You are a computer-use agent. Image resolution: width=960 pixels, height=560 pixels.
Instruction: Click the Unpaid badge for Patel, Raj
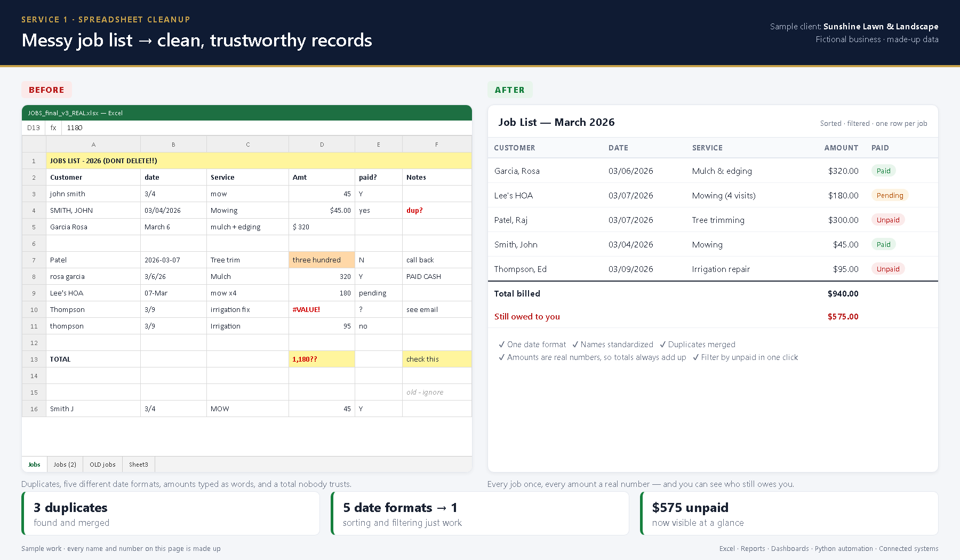888,220
